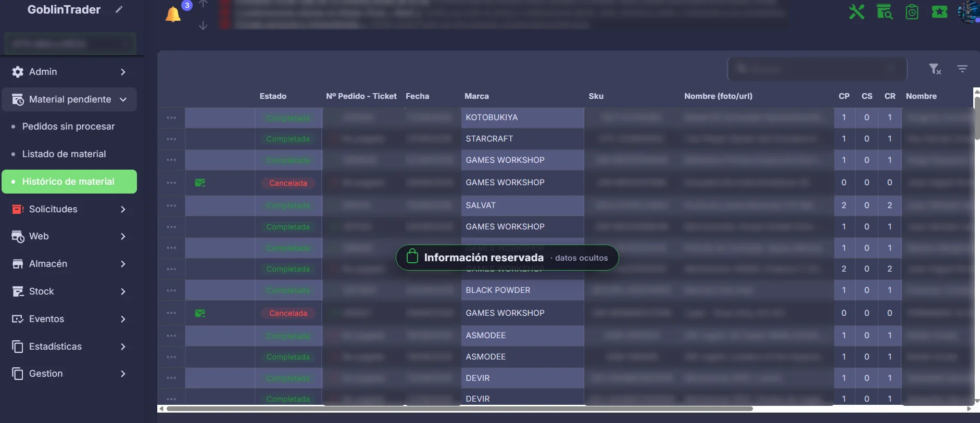
Task: Open the store search icon in header
Action: (x=885, y=11)
